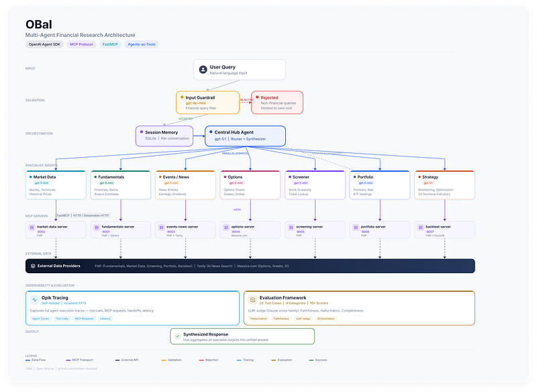Click the market-data-server stack icon

[x=32, y=228]
